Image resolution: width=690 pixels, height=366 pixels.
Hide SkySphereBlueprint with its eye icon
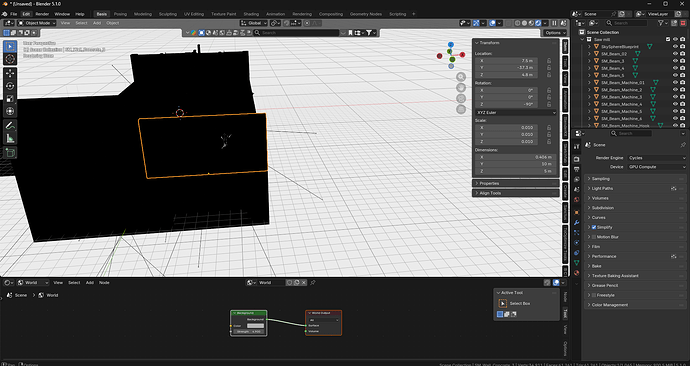click(675, 46)
